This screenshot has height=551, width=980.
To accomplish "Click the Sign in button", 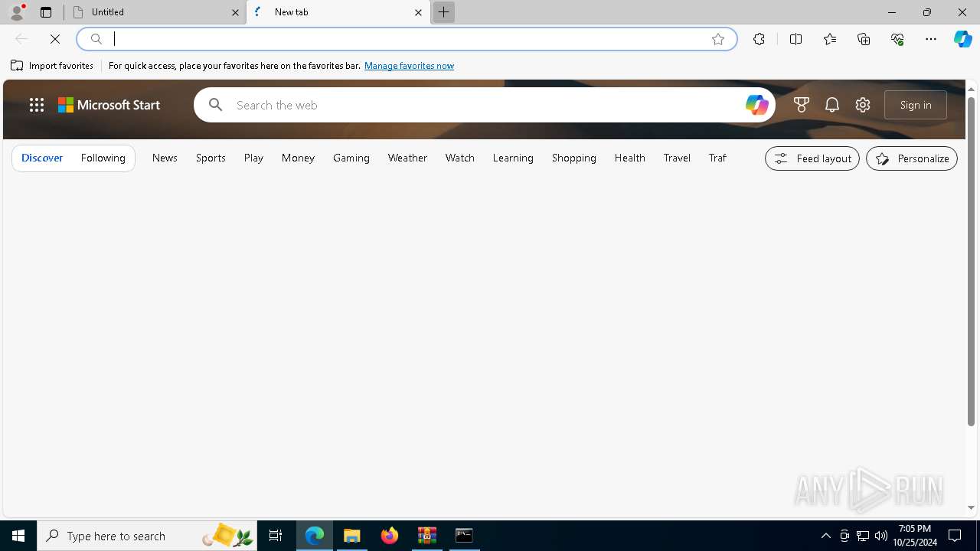I will 916,105.
